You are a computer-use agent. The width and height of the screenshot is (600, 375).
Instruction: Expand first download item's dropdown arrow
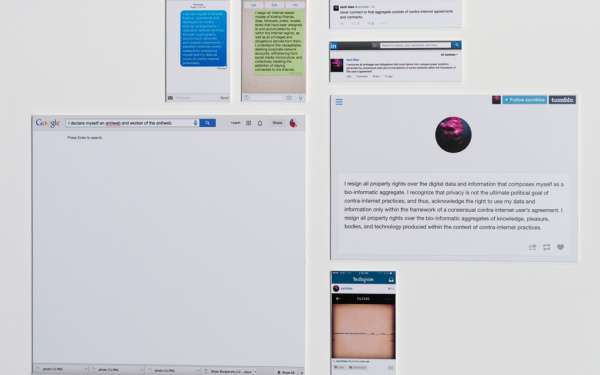pyautogui.click(x=86, y=370)
